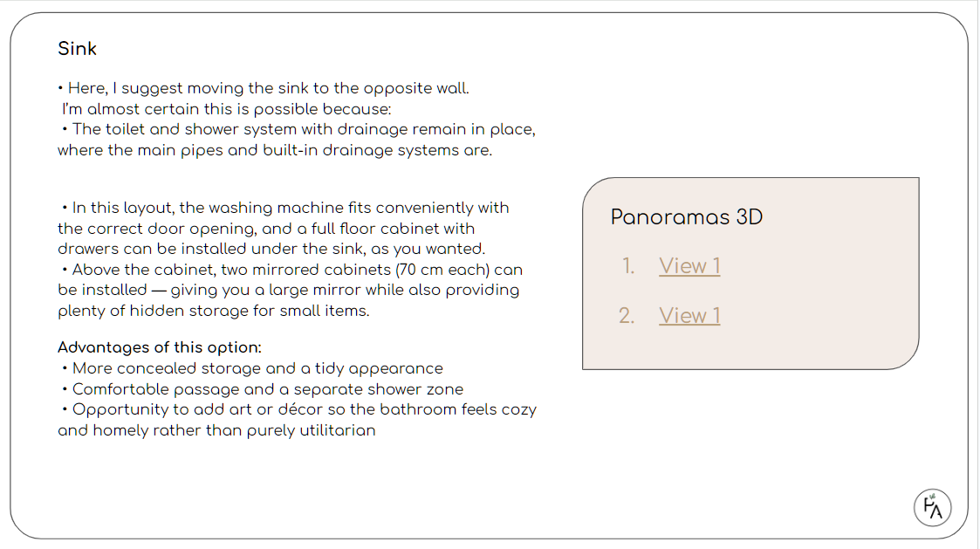
Task: Click the bullet 'More concealed storage and a tidy appearance'
Action: click(x=257, y=368)
